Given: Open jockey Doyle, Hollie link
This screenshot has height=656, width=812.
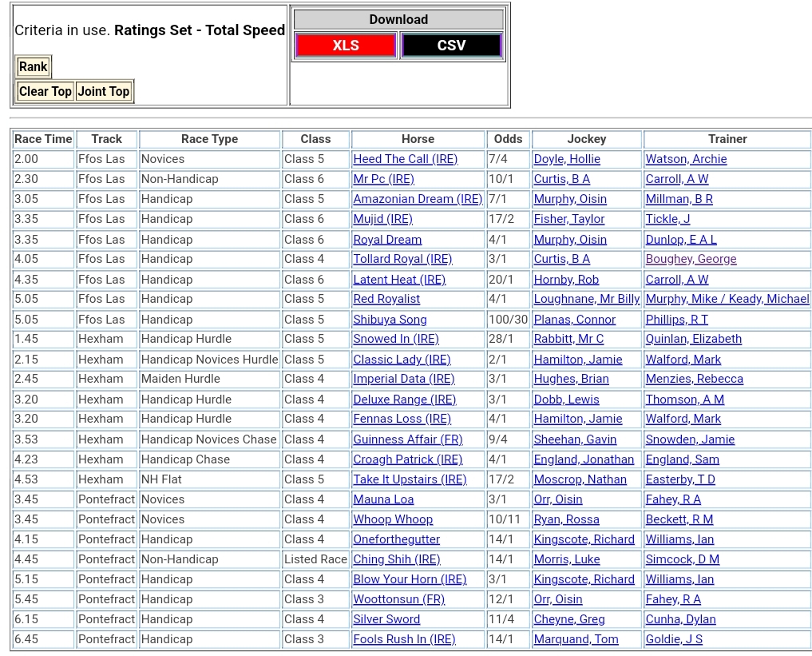Looking at the screenshot, I should pos(567,159).
